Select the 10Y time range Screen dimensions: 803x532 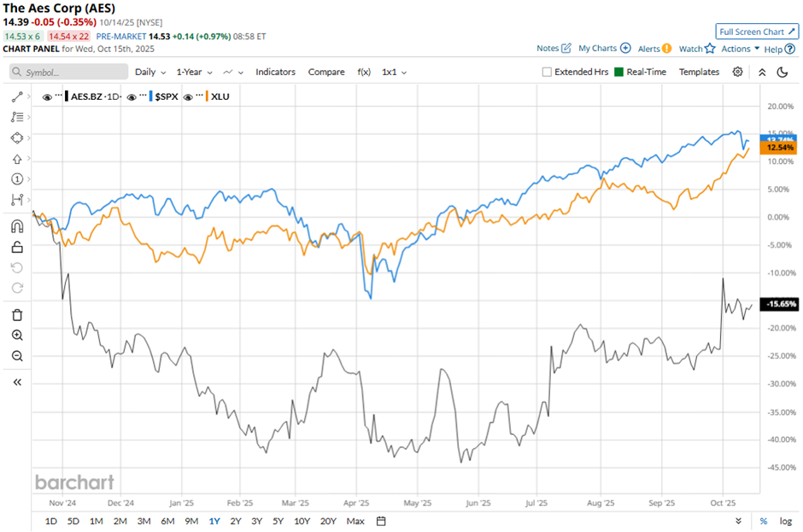coord(302,521)
